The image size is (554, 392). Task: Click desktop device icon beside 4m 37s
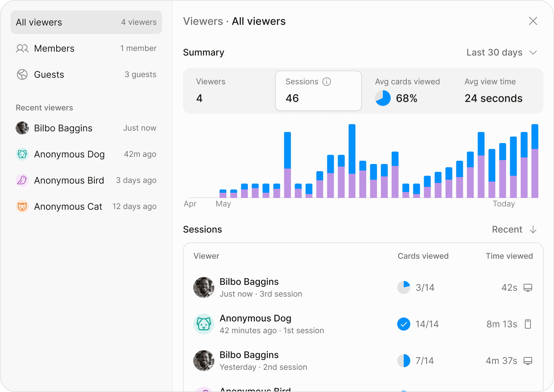(528, 361)
